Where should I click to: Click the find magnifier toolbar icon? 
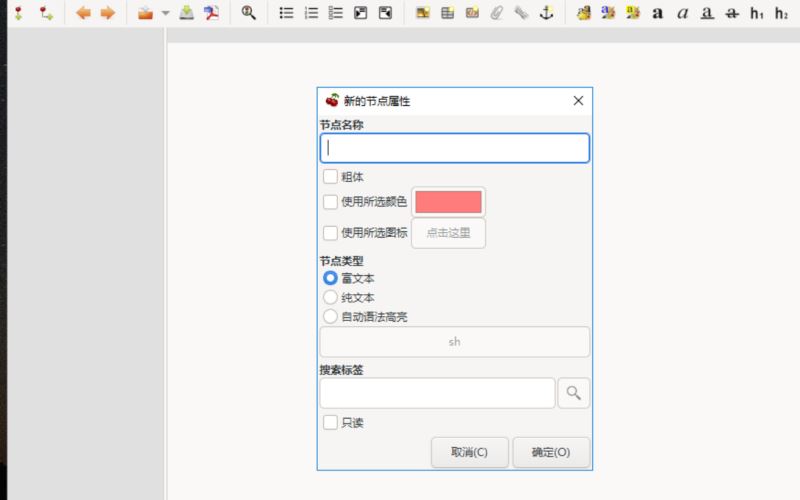249,13
